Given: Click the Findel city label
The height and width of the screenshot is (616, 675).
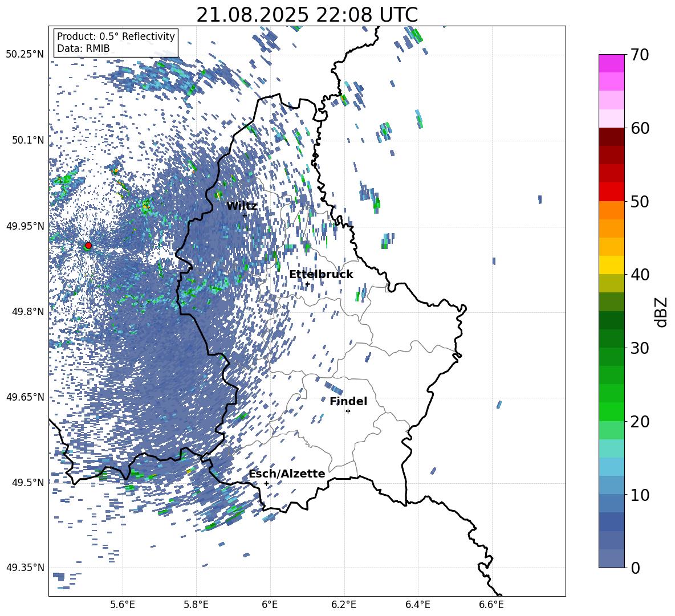Looking at the screenshot, I should [348, 401].
